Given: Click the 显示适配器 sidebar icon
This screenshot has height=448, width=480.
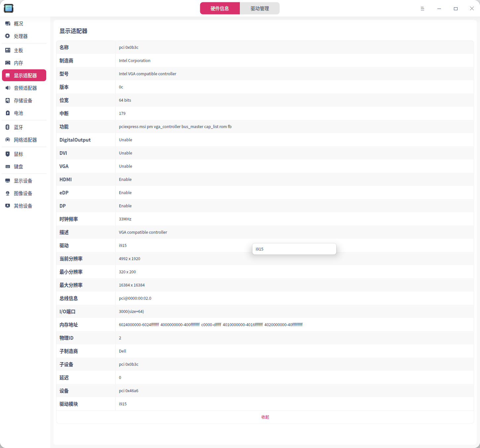Looking at the screenshot, I should (x=8, y=76).
